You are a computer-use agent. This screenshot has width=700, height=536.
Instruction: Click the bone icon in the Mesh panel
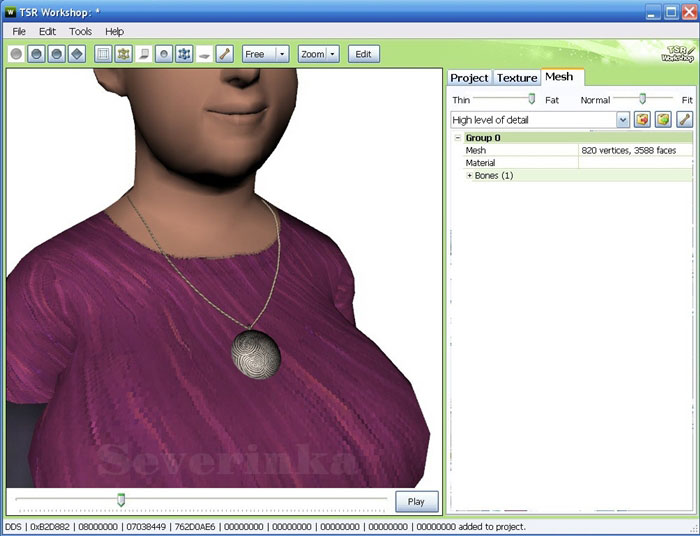pyautogui.click(x=685, y=120)
